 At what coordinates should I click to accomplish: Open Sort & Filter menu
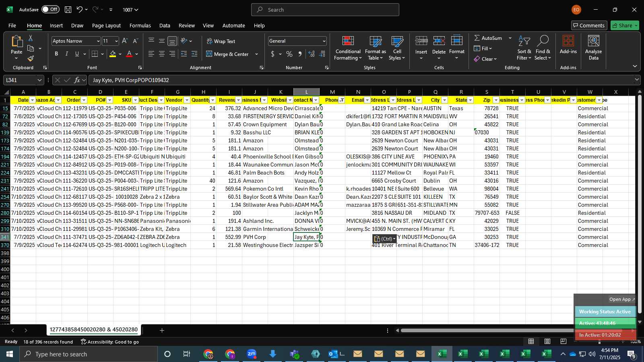pyautogui.click(x=524, y=48)
